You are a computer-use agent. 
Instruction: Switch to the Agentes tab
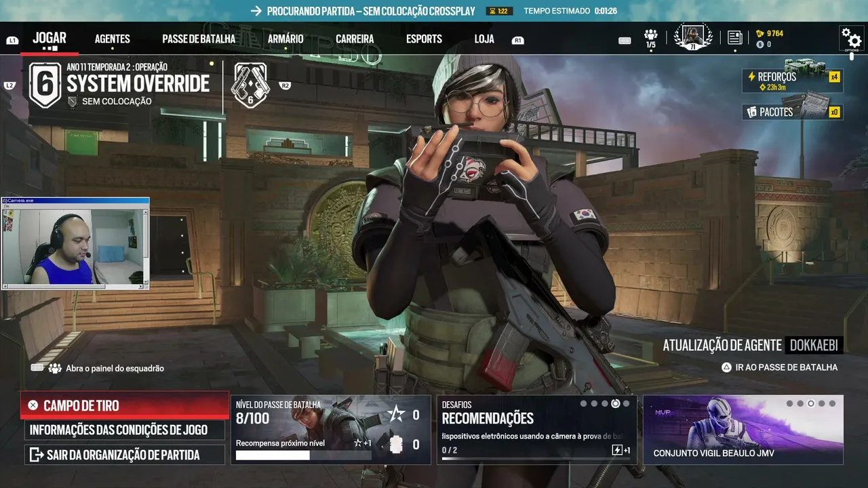coord(113,39)
